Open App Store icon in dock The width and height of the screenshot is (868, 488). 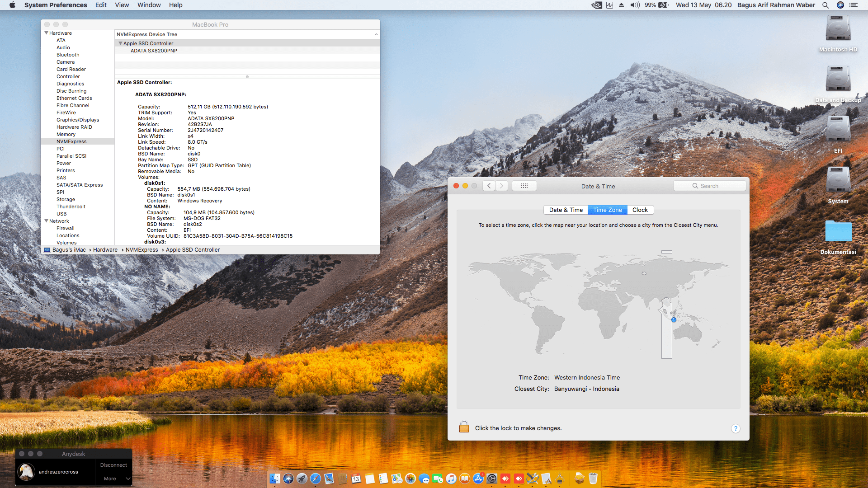coord(478,479)
